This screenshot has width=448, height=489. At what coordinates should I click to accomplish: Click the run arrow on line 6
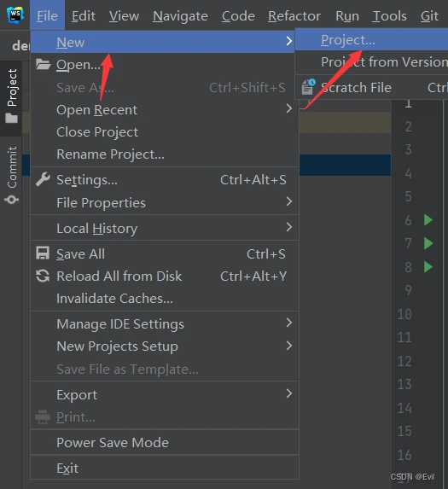428,220
